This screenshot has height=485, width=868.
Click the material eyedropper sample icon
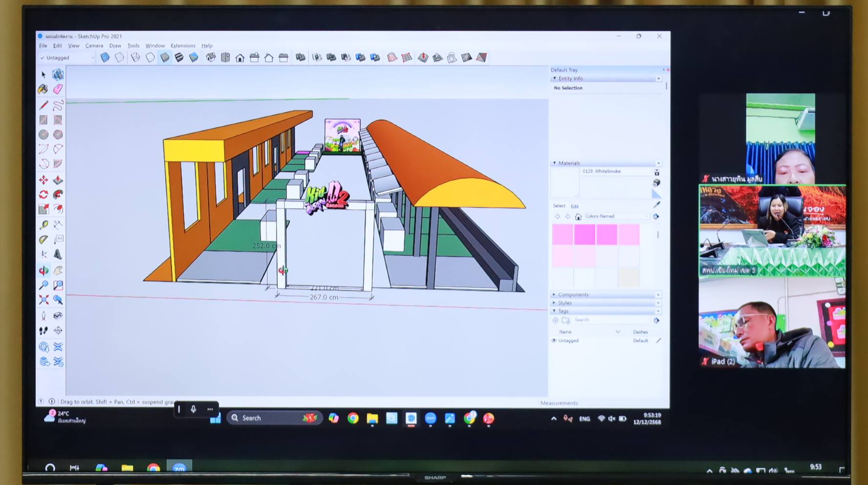[x=656, y=204]
